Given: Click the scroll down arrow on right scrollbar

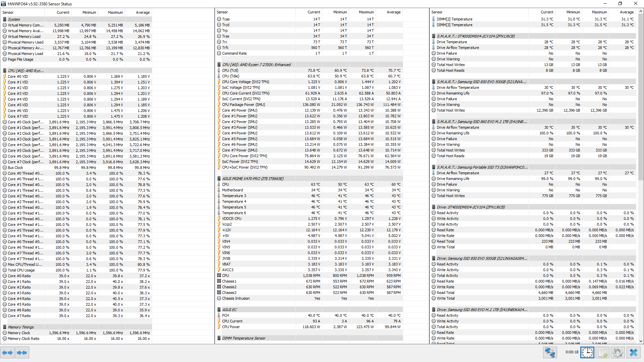Looking at the screenshot, I should 641,341.
